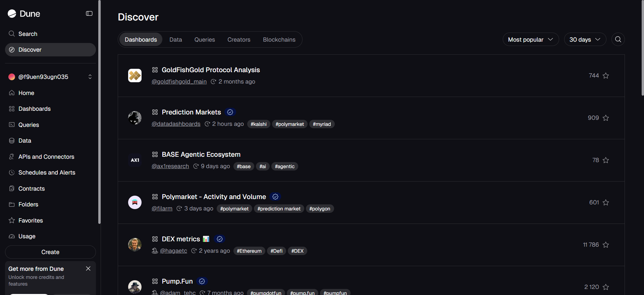Open @hagaetc creator profile

[173, 251]
